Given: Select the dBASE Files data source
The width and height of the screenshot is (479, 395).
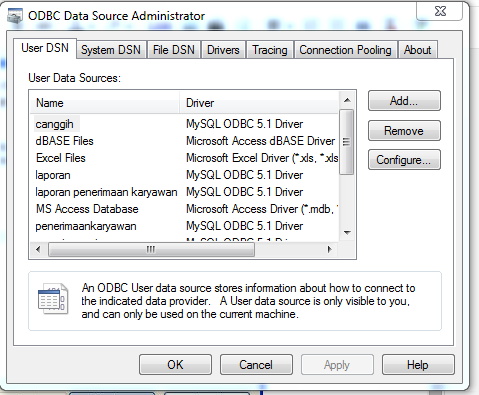Looking at the screenshot, I should pyautogui.click(x=65, y=141).
